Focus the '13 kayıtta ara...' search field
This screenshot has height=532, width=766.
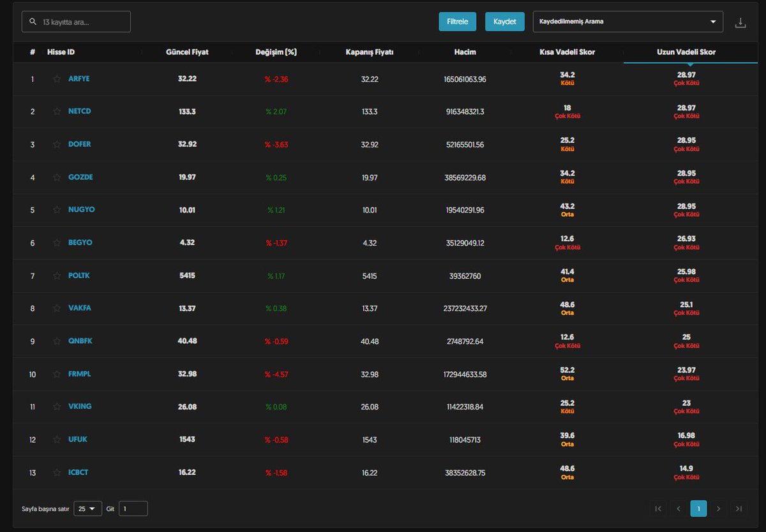click(x=76, y=22)
